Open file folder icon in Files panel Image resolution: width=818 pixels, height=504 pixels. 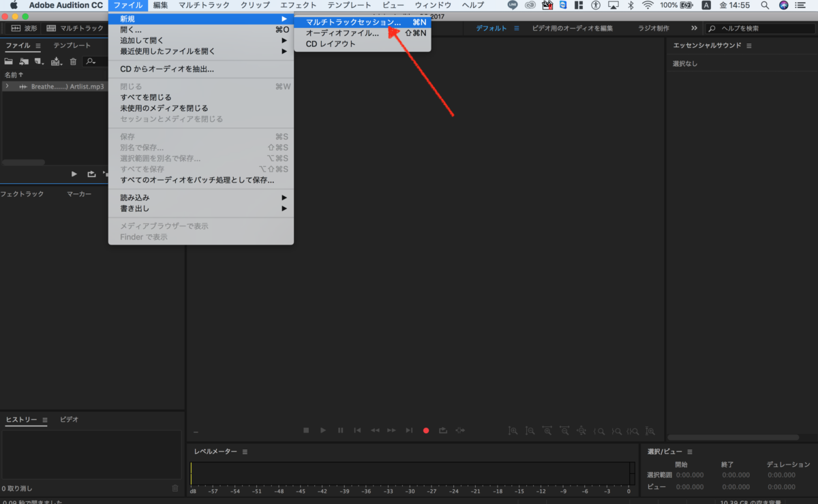(9, 61)
